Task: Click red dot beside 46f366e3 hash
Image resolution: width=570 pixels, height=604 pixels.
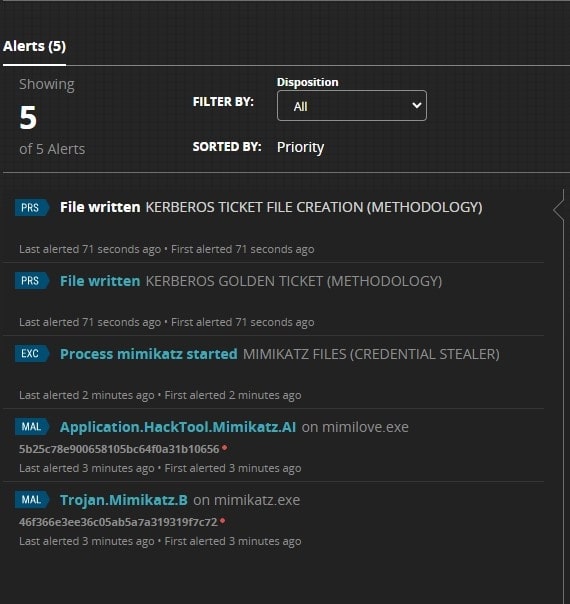Action: point(222,521)
